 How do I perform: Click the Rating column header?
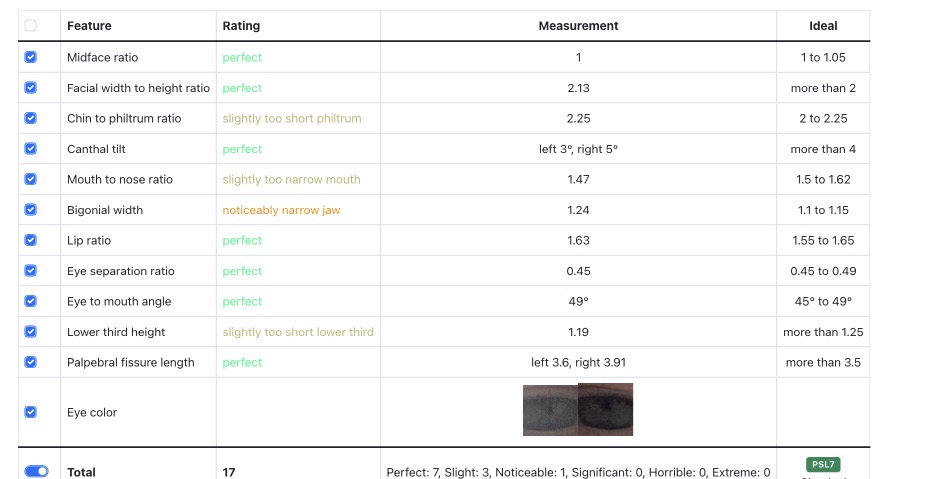point(241,26)
